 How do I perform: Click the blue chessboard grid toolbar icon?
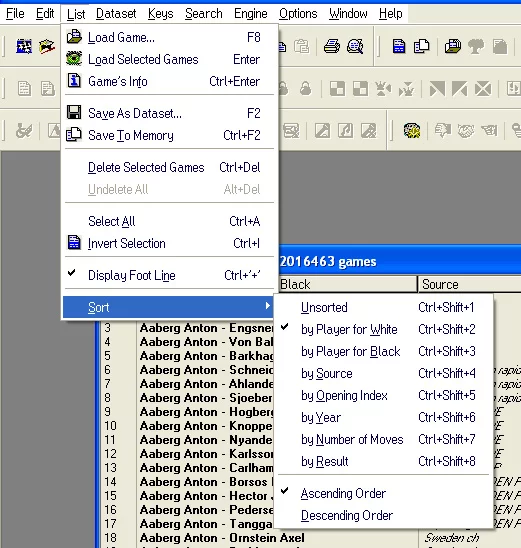[24, 46]
